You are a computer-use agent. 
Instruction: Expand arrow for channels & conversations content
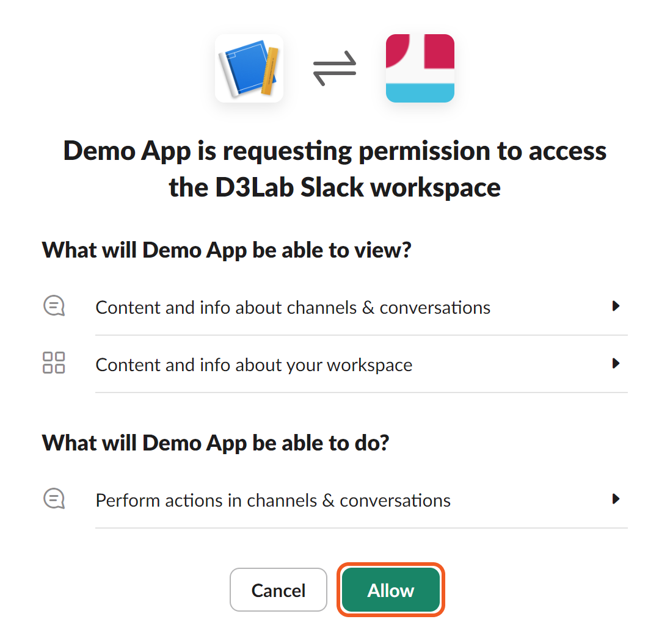pyautogui.click(x=616, y=306)
